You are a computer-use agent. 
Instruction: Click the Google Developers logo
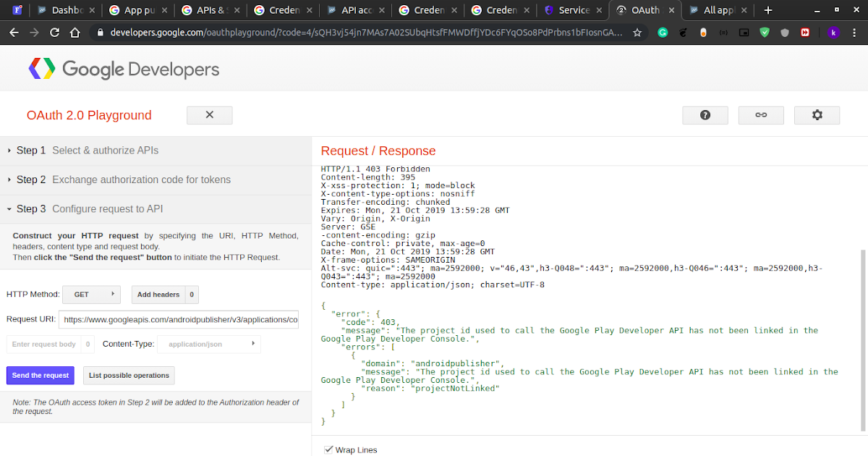pos(124,69)
